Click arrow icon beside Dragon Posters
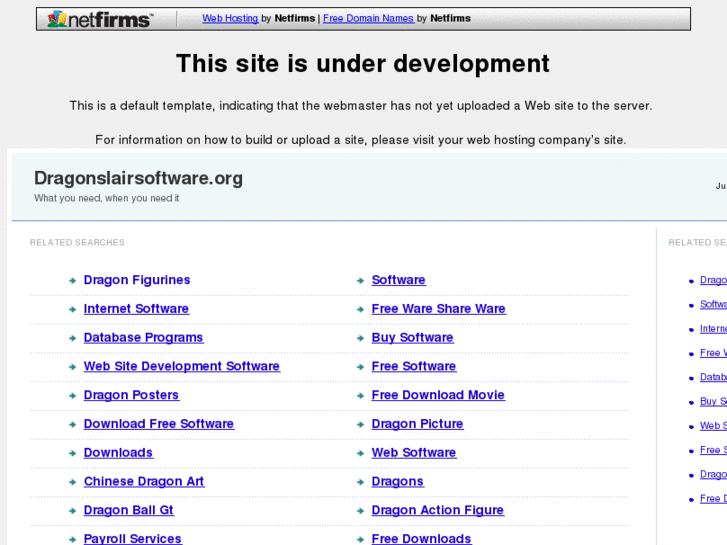This screenshot has height=545, width=727. click(x=72, y=396)
